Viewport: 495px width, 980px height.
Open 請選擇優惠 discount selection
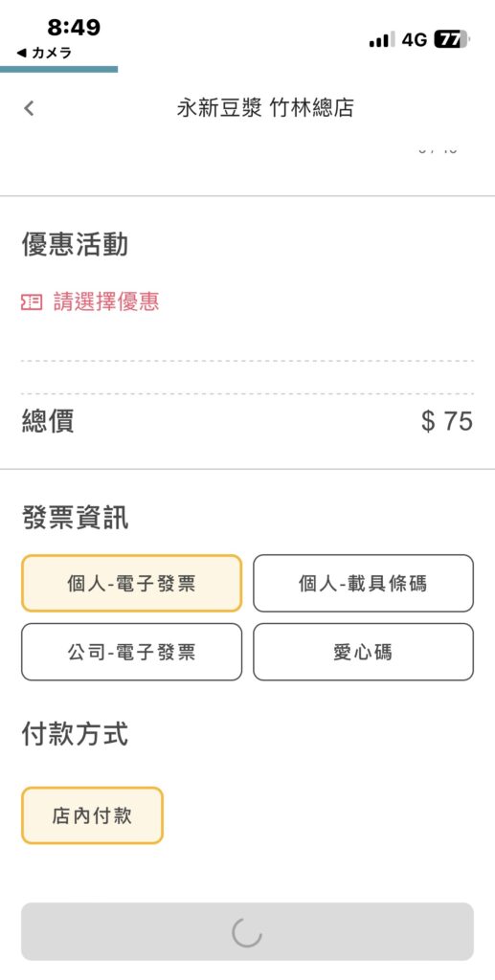click(106, 302)
